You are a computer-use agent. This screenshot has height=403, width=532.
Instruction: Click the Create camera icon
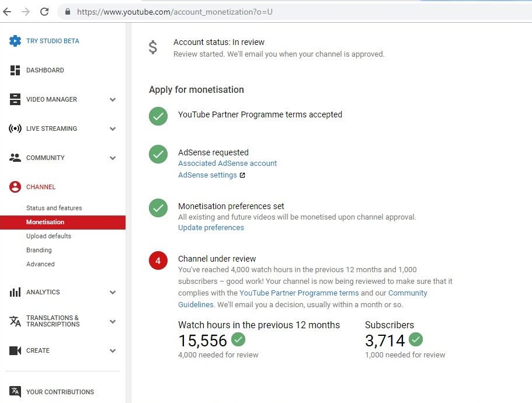tap(15, 350)
